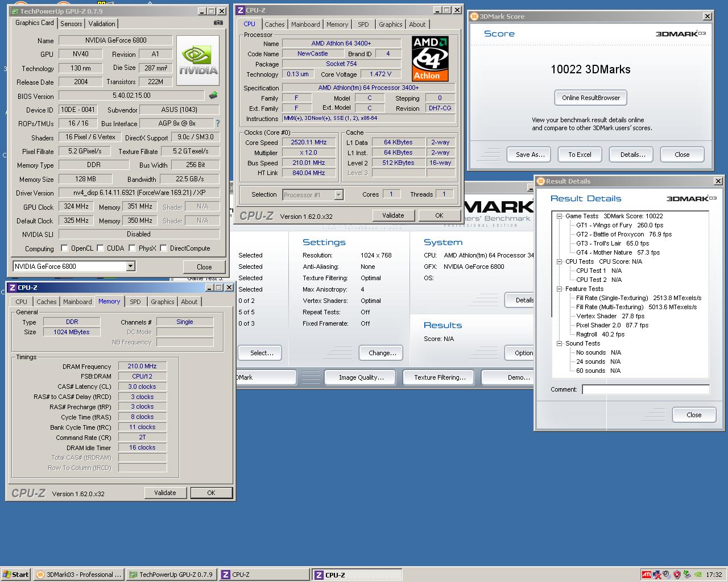Viewport: 728px width, 582px height.
Task: Open the disconnected network tray icon
Action: [657, 575]
